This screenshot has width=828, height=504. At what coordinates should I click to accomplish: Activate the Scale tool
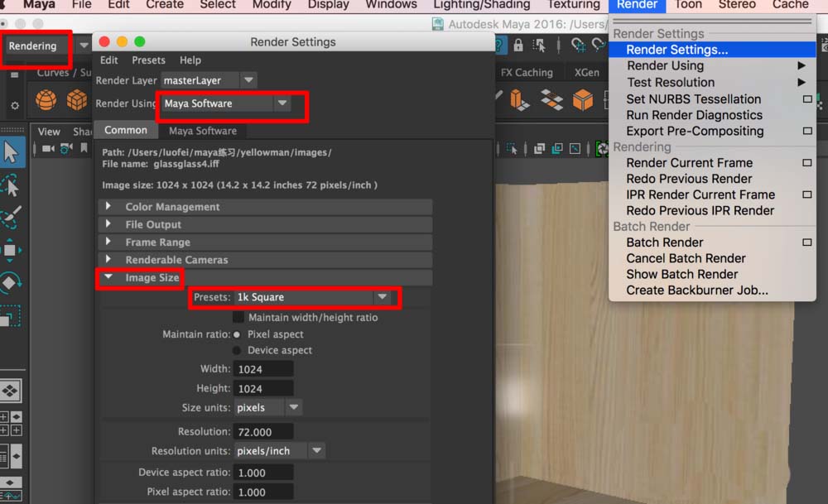click(11, 316)
